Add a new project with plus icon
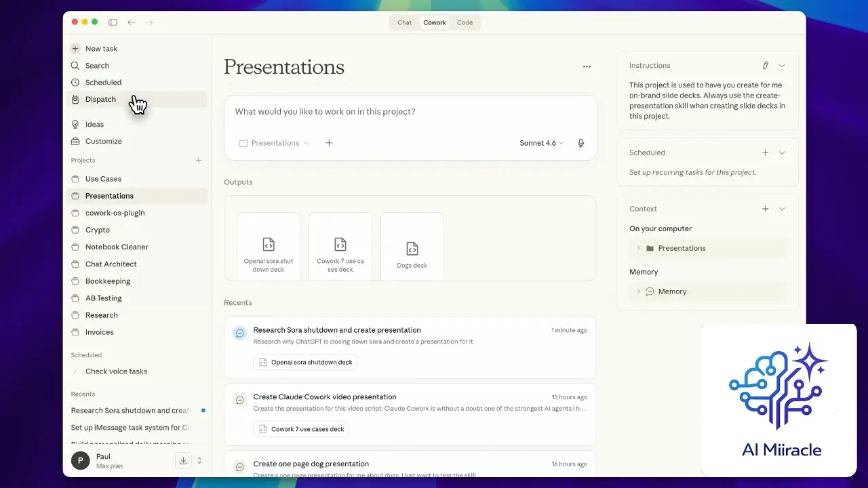The width and height of the screenshot is (868, 488). coord(199,161)
